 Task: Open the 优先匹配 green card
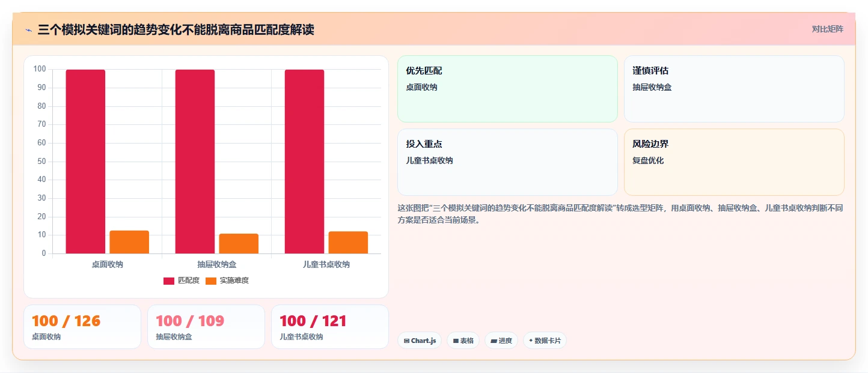(507, 89)
